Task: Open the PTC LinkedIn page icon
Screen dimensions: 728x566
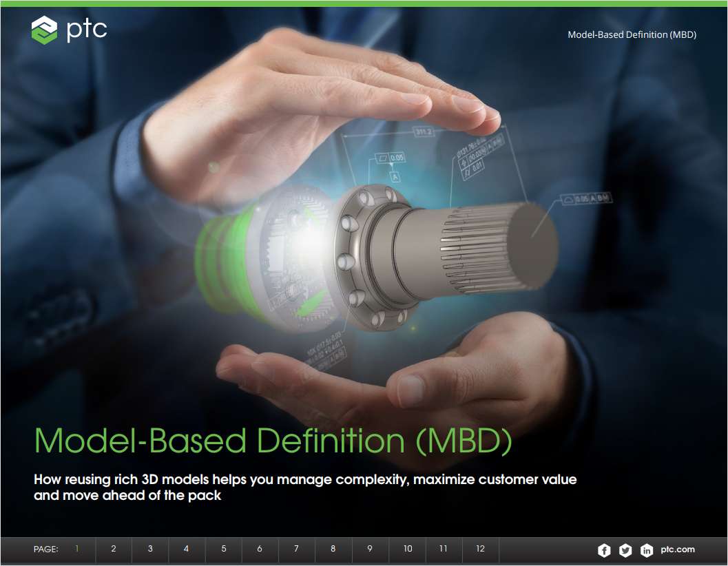Action: point(646,550)
